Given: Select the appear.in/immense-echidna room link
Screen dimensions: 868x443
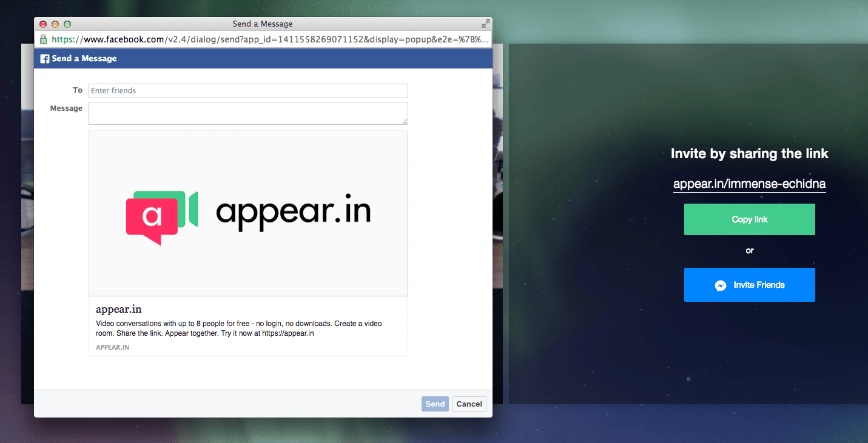Looking at the screenshot, I should click(x=749, y=184).
